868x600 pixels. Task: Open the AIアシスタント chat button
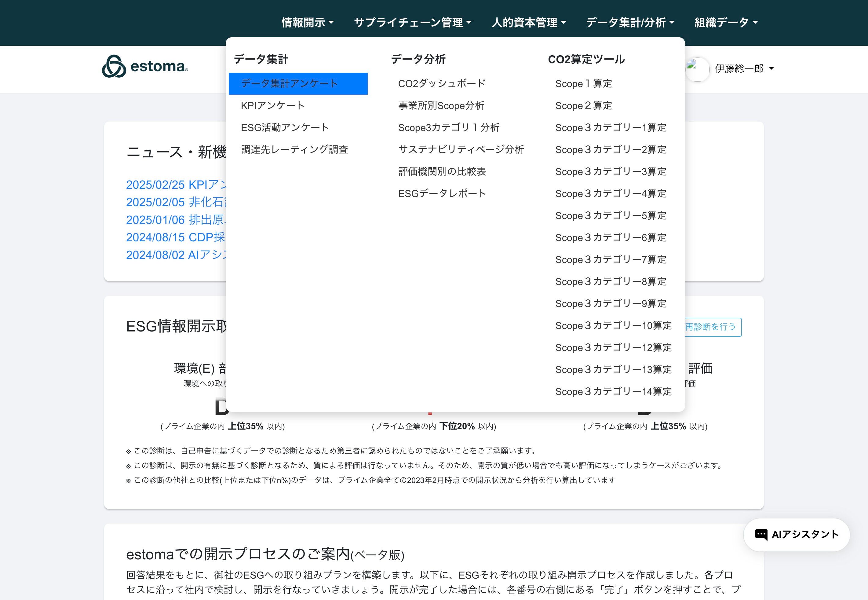797,534
